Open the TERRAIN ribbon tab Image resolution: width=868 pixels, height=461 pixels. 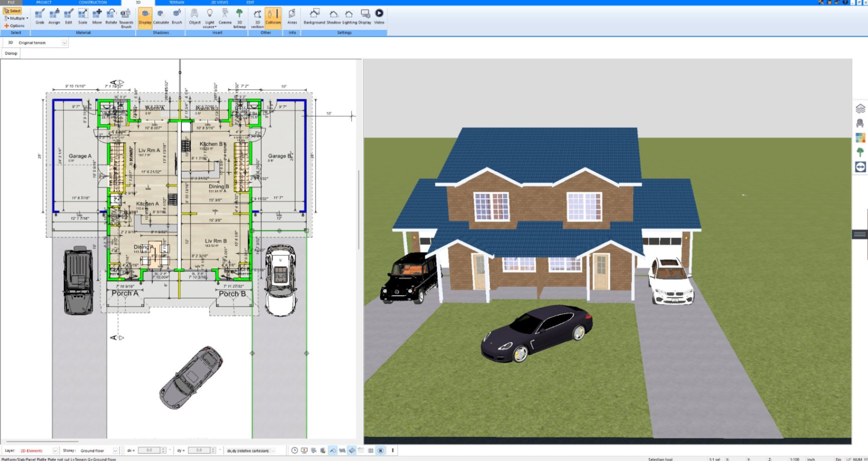[x=176, y=3]
